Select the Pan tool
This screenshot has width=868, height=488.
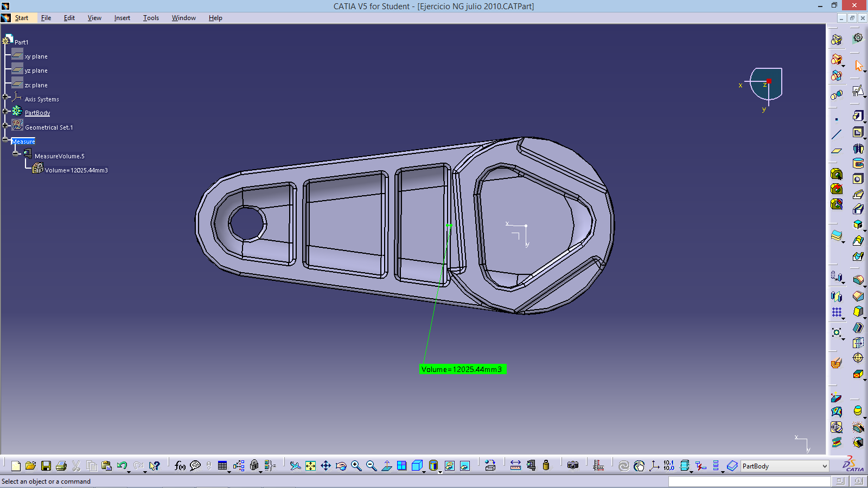click(325, 466)
